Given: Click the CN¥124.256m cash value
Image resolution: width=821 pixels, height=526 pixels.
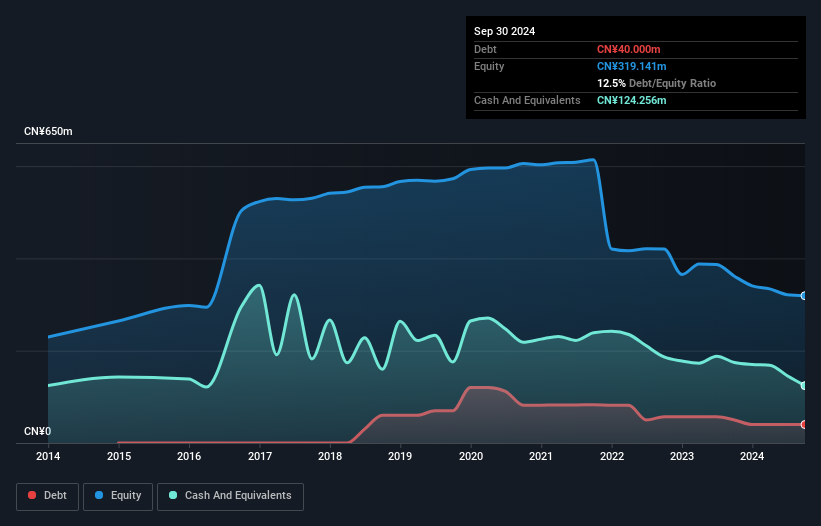Looking at the screenshot, I should (x=631, y=100).
